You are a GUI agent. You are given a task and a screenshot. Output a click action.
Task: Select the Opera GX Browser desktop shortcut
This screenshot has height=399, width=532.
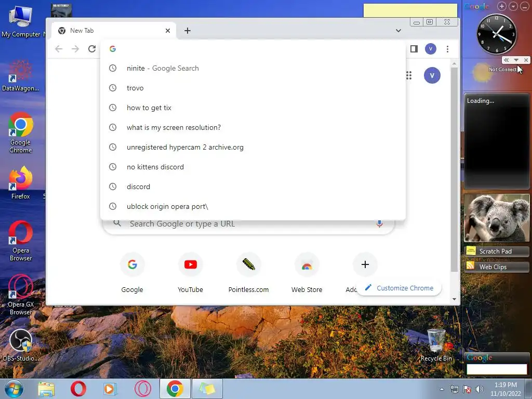(20, 295)
